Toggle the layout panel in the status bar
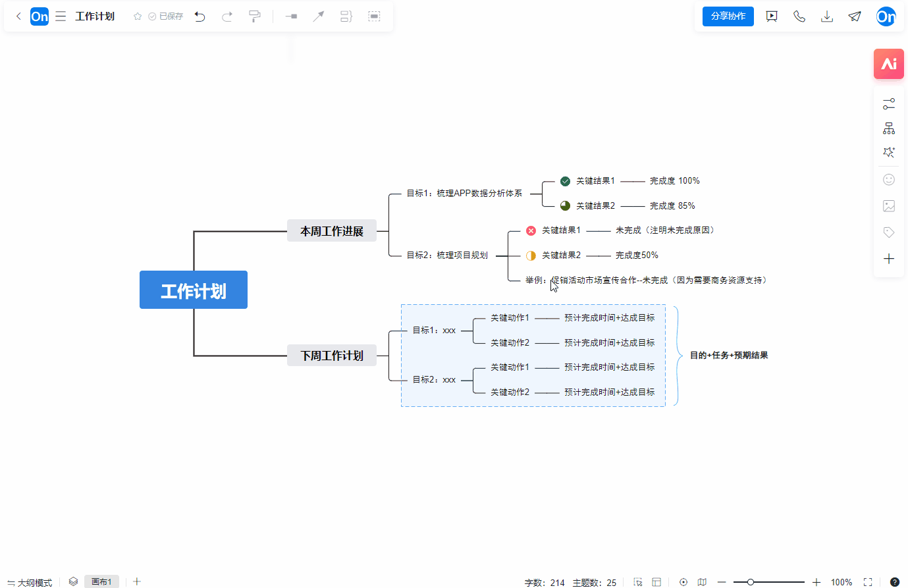Image resolution: width=908 pixels, height=588 pixels. tap(656, 582)
